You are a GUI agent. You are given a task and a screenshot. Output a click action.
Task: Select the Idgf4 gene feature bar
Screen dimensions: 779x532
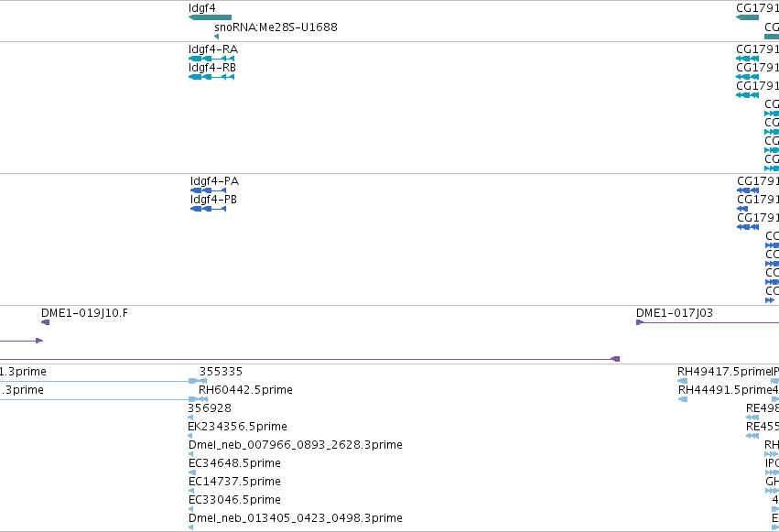click(211, 17)
